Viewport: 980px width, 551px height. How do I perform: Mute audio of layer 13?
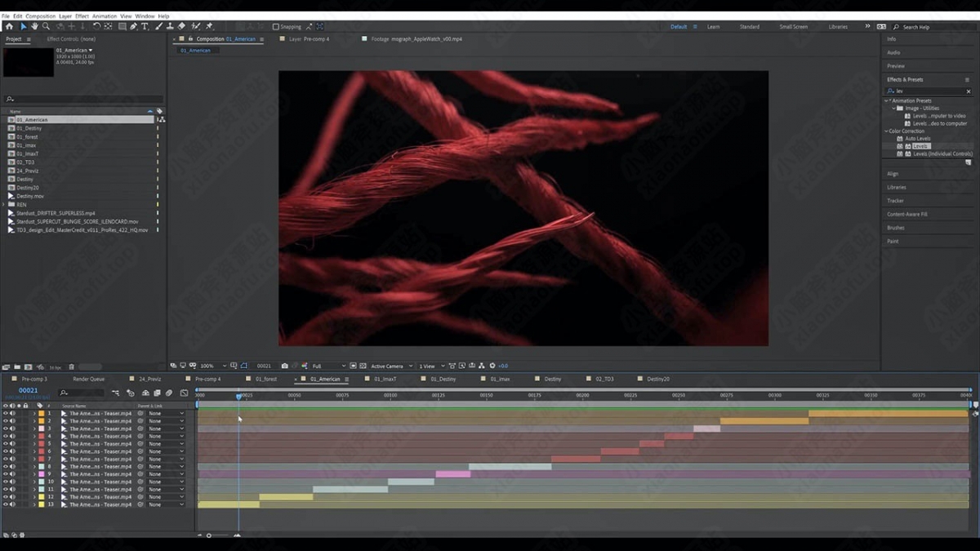(x=12, y=504)
